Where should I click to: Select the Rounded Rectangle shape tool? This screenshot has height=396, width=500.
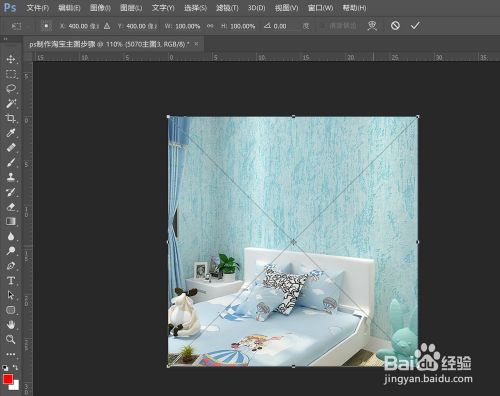point(11,310)
